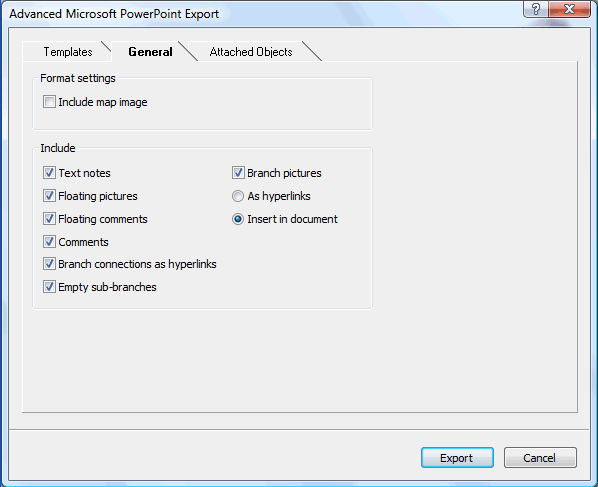Uncheck Empty sub-branches option
This screenshot has height=487, width=598.
point(49,287)
